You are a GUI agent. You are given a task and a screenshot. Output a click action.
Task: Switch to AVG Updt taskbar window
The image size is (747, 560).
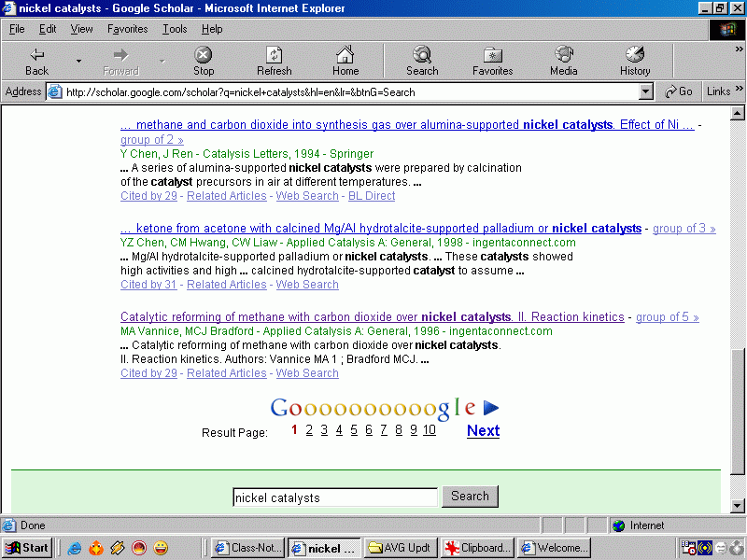(x=401, y=548)
